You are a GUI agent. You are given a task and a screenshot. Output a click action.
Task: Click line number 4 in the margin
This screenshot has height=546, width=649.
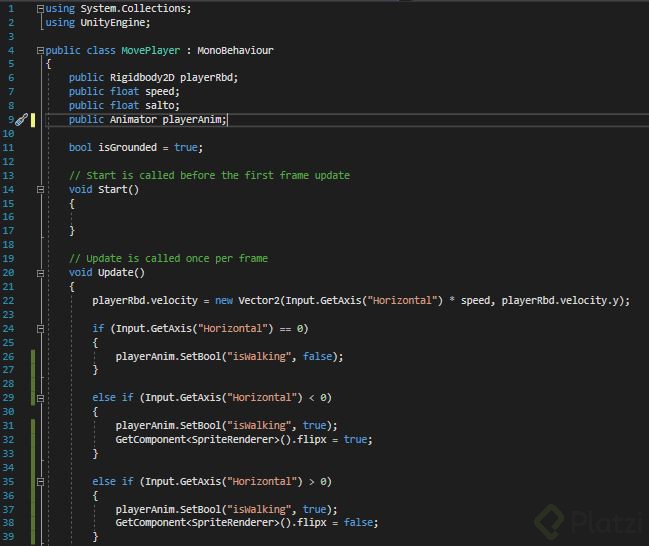coord(11,51)
